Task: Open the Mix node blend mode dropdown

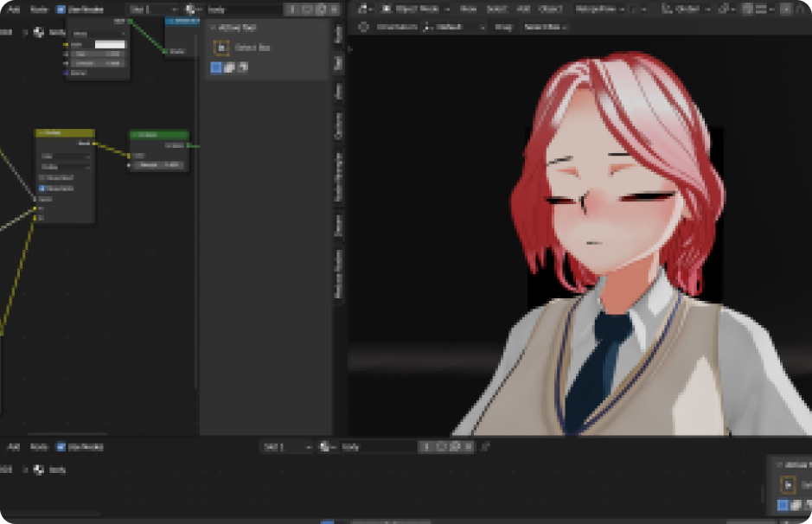Action: click(66, 167)
